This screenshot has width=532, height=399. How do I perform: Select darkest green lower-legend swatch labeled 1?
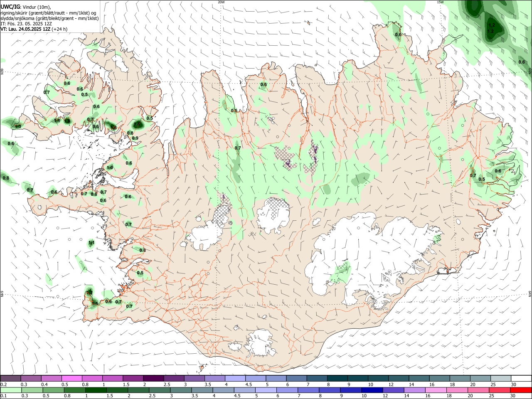tap(96, 390)
